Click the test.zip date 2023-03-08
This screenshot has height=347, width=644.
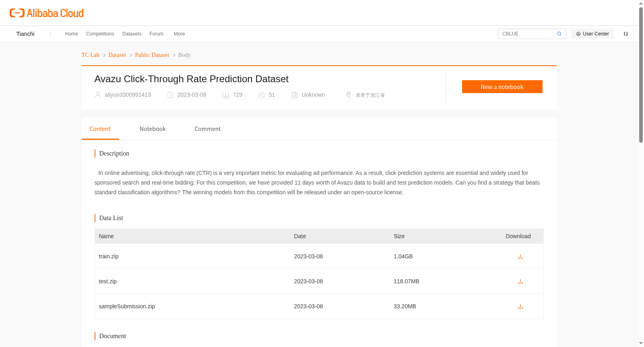(308, 281)
